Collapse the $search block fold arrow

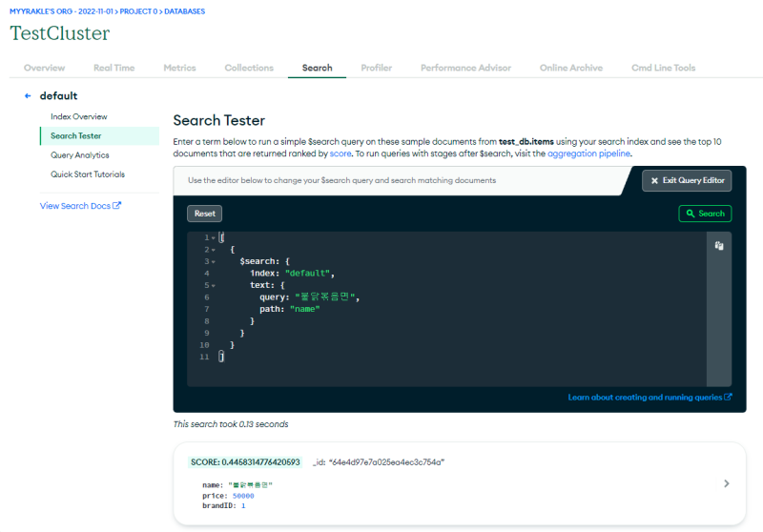[214, 261]
